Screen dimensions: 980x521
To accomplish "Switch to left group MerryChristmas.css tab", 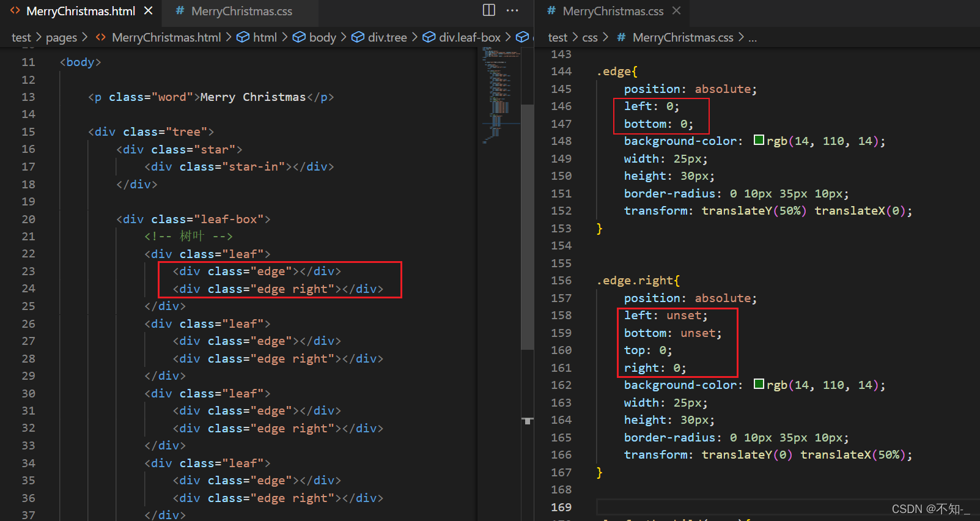I will [x=241, y=11].
